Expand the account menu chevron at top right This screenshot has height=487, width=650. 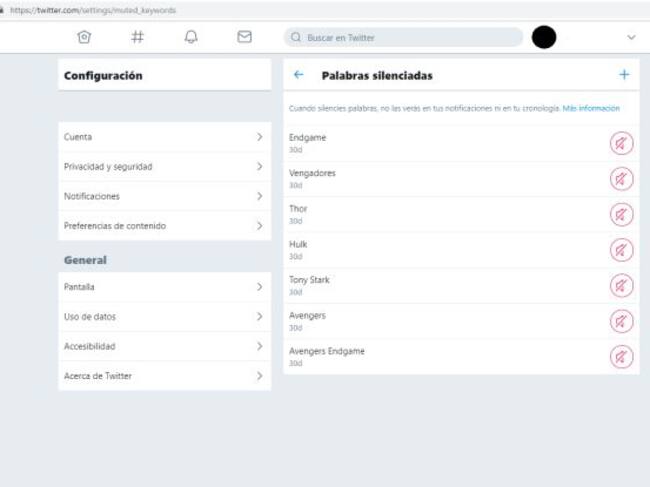tap(630, 37)
